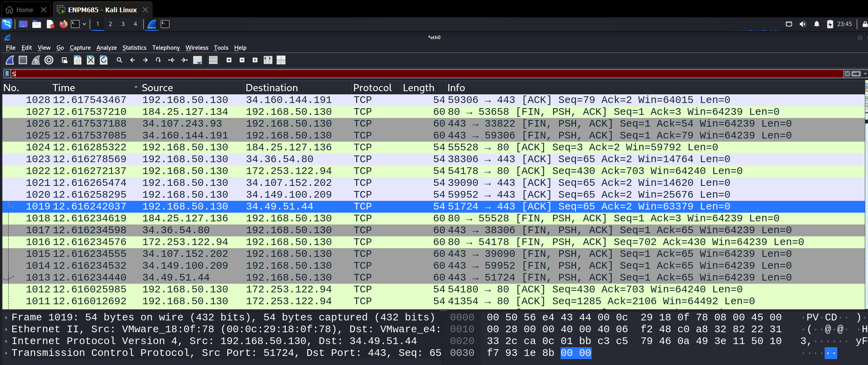This screenshot has width=868, height=365.
Task: Switch to workspace 3 in the taskbar
Action: 123,24
